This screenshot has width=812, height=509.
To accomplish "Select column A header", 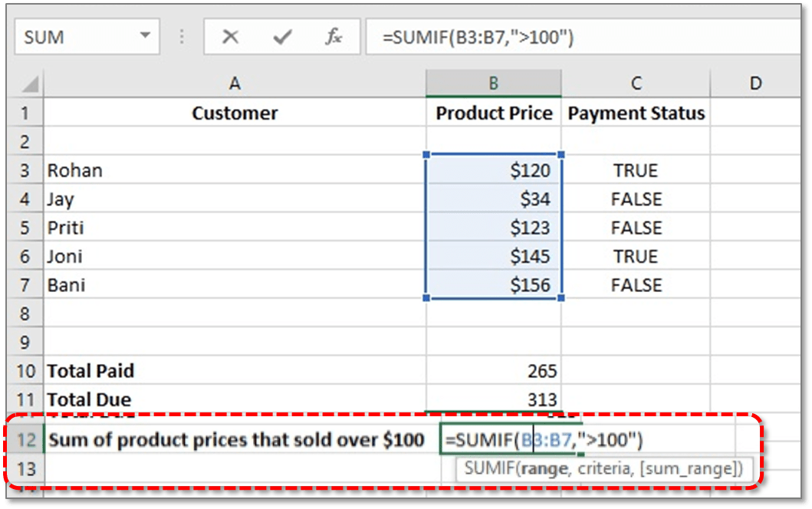I will (x=235, y=84).
